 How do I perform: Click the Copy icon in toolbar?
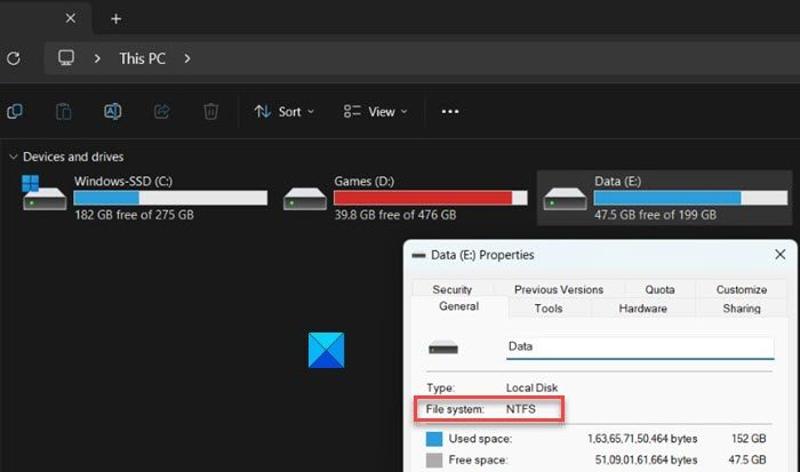point(15,111)
